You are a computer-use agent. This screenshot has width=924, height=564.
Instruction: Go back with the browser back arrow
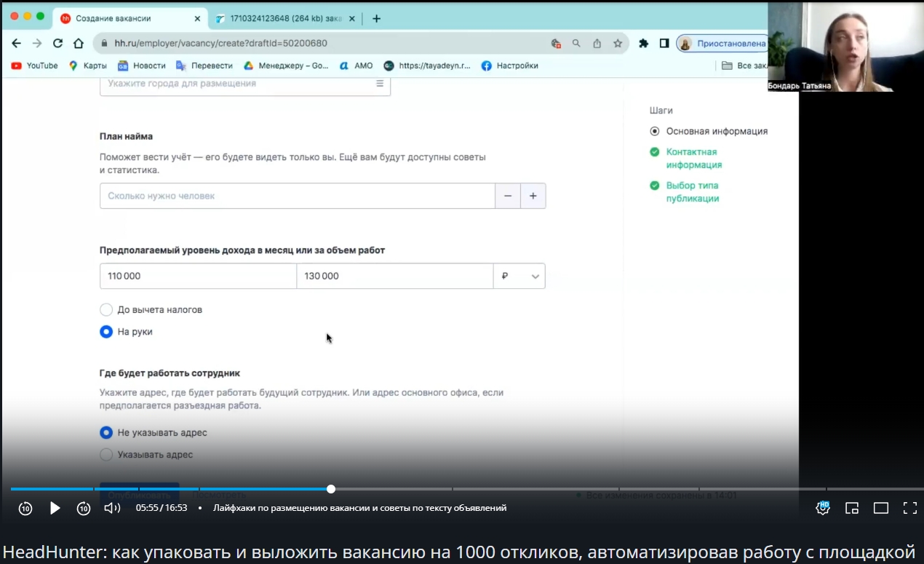click(x=16, y=44)
